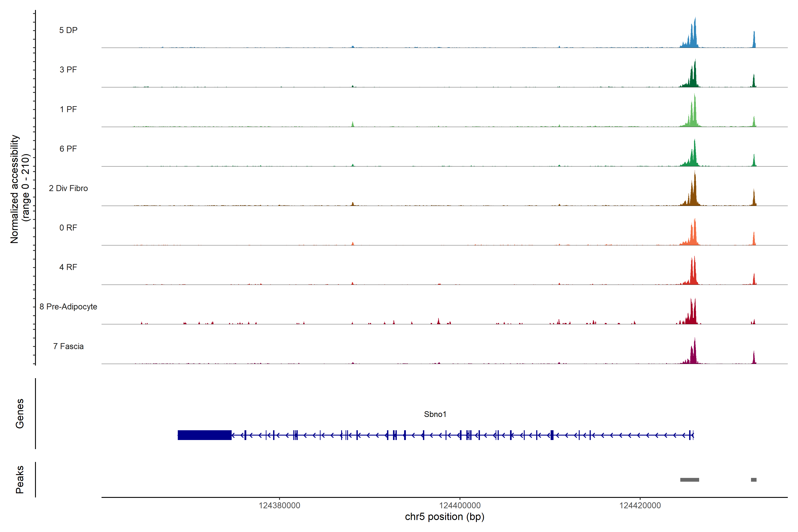Click the chr5 position (bp) axis title

[x=444, y=517]
